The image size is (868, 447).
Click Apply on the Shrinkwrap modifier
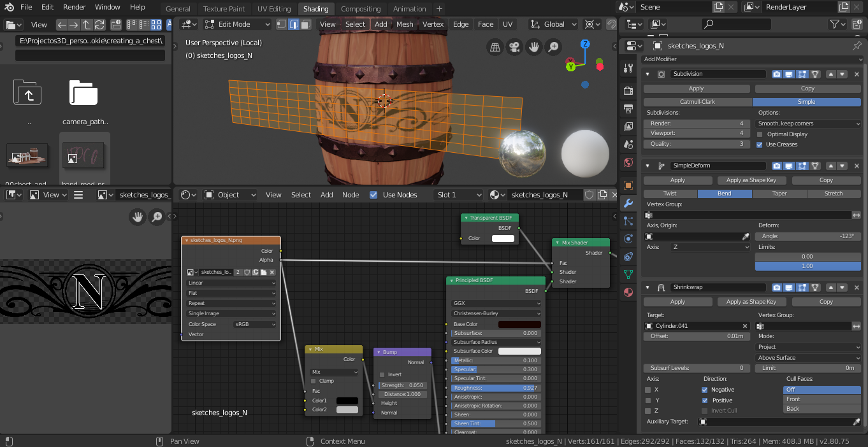pos(677,302)
